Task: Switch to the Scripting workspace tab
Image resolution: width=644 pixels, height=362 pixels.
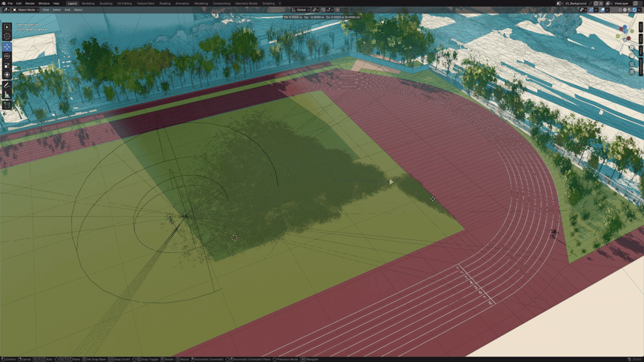Action: (x=268, y=3)
